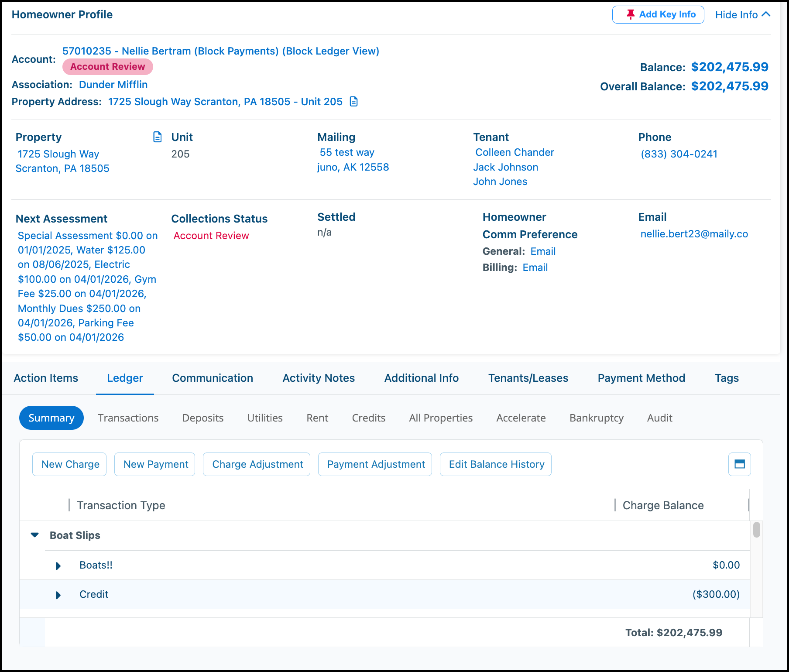
Task: Open the Utilities sub-tab
Action: coord(265,418)
